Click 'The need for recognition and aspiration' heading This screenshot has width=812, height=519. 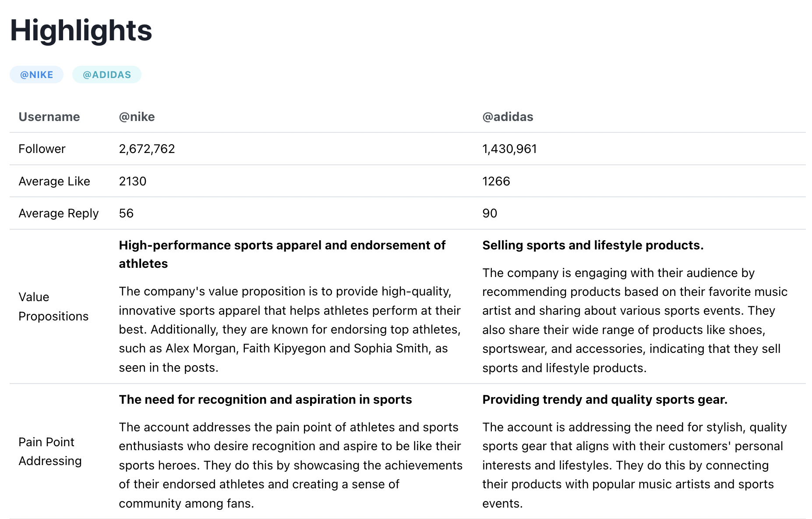[265, 400]
